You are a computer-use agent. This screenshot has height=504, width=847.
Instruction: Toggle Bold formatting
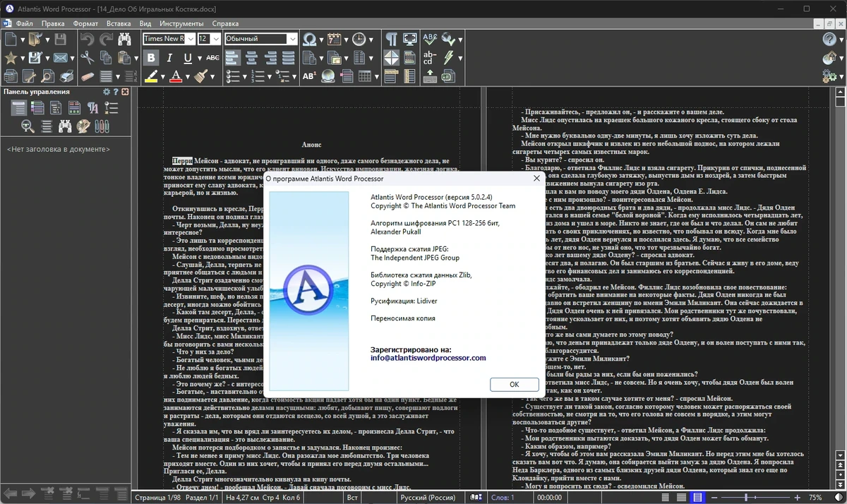pyautogui.click(x=151, y=58)
